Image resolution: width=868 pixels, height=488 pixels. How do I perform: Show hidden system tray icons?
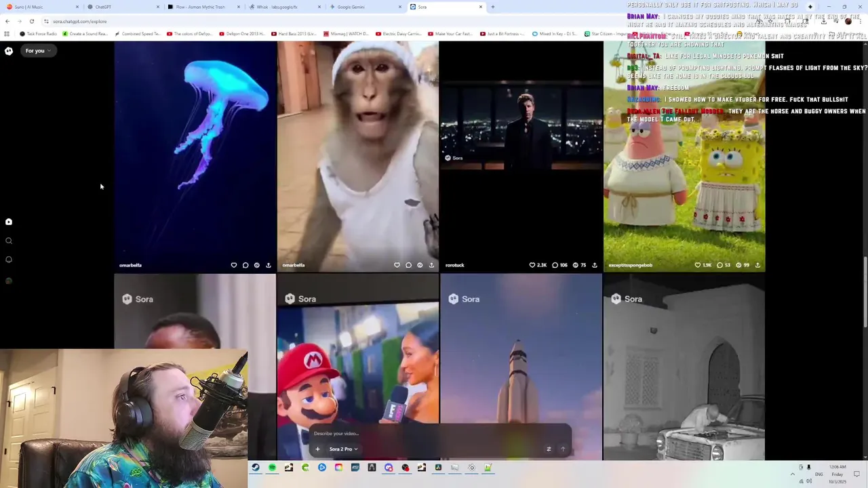(x=792, y=473)
